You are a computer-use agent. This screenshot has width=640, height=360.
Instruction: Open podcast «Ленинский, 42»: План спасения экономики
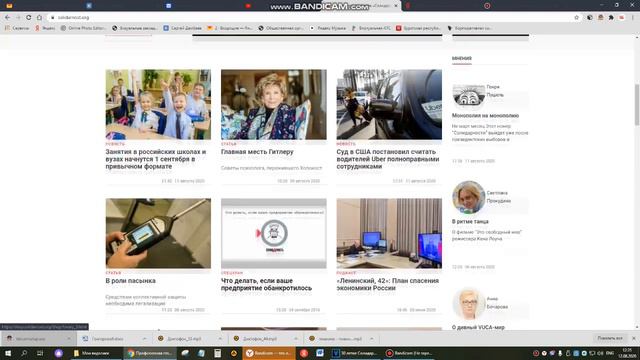tap(388, 284)
